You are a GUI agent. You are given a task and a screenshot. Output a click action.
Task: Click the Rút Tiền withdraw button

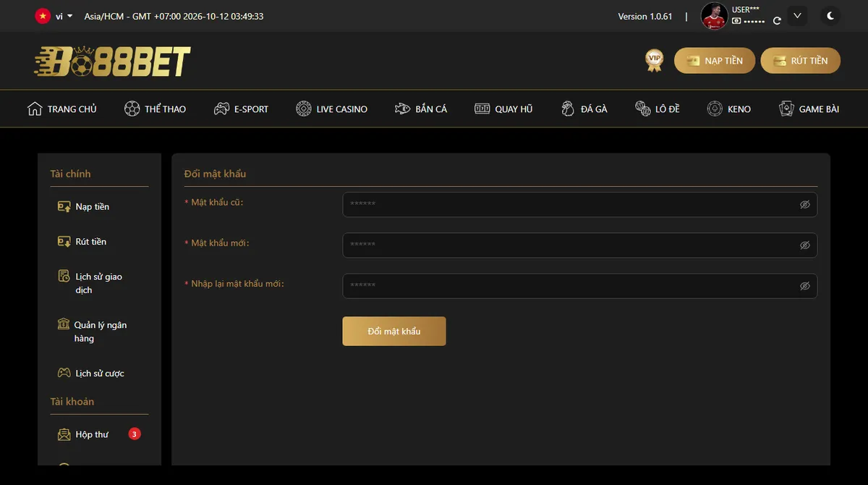801,61
